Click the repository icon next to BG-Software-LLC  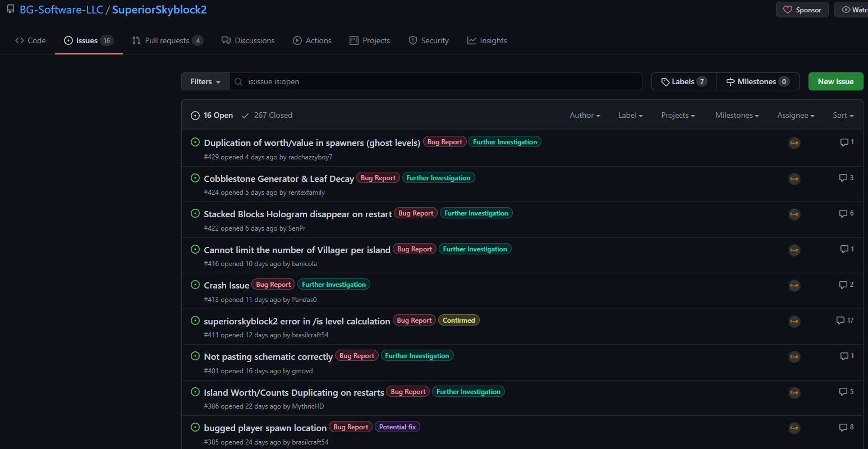[11, 10]
